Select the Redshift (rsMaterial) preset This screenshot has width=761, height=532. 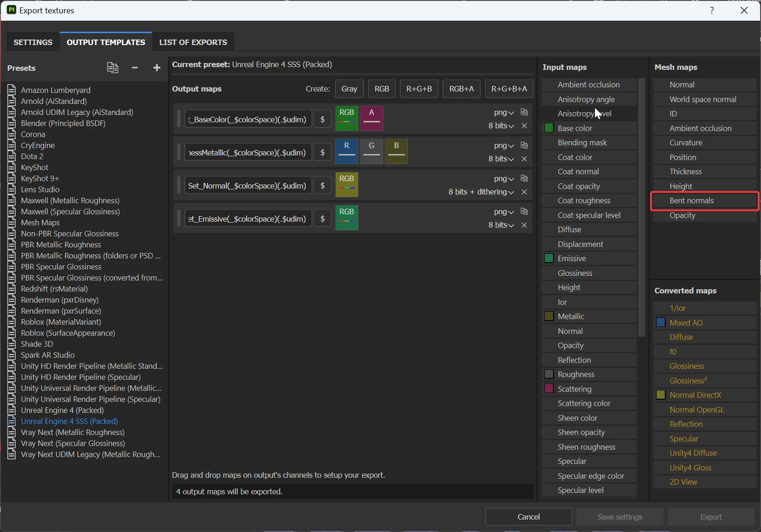click(x=54, y=288)
